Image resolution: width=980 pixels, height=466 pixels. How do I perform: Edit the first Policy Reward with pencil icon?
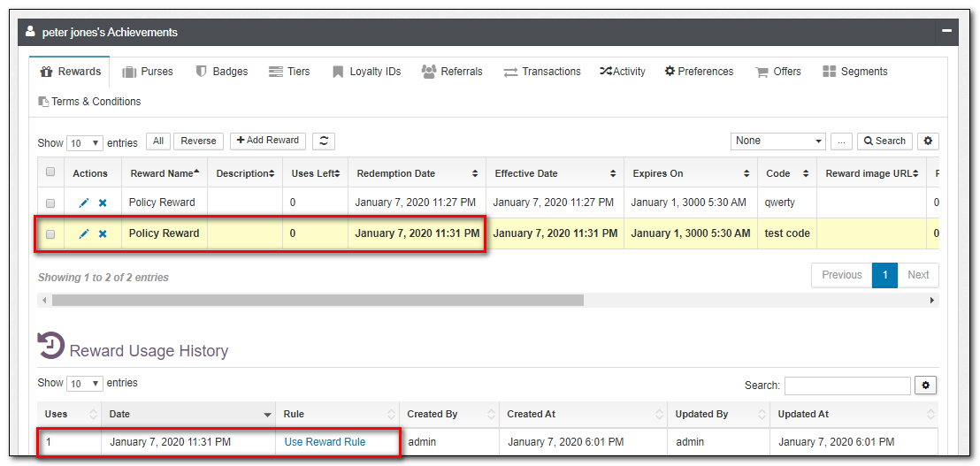pyautogui.click(x=84, y=202)
